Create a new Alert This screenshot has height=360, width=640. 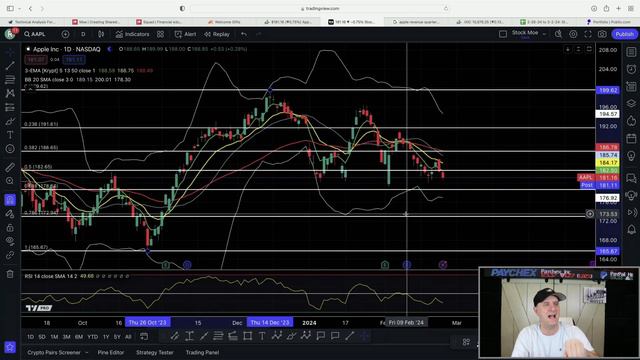[185, 34]
